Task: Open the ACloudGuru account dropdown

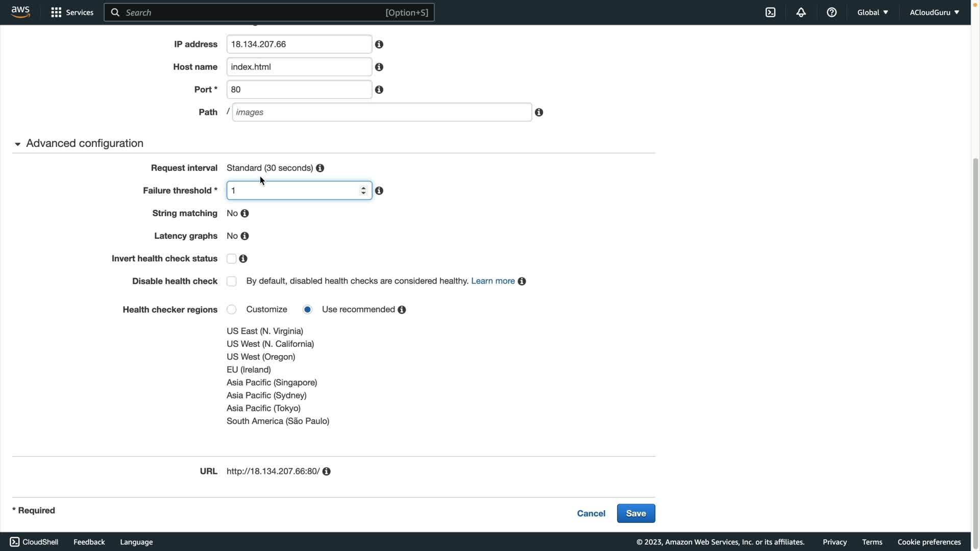Action: (x=934, y=12)
